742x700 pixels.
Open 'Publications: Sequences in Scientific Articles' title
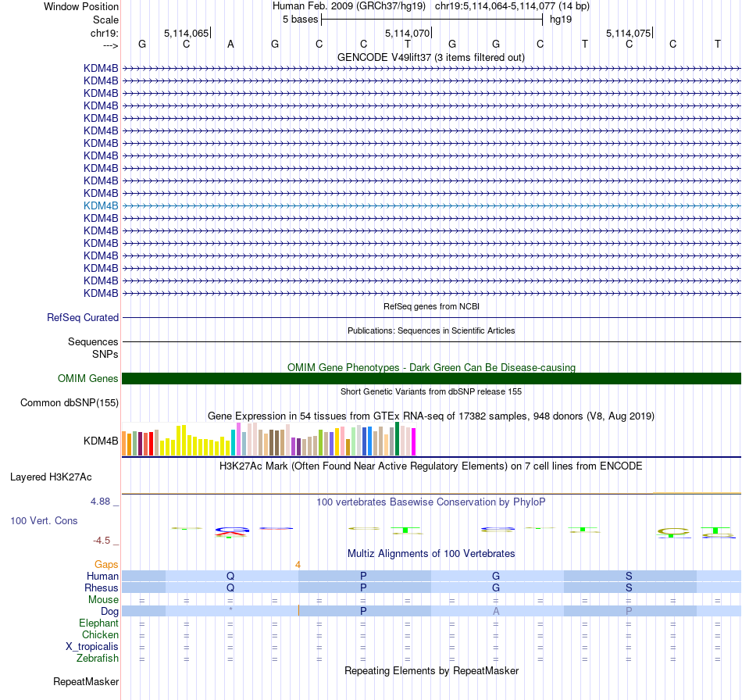431,330
